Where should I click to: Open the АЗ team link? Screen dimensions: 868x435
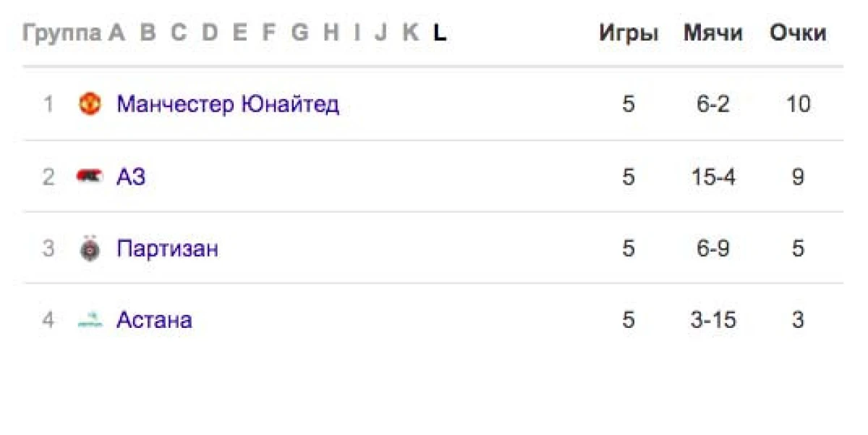(131, 177)
